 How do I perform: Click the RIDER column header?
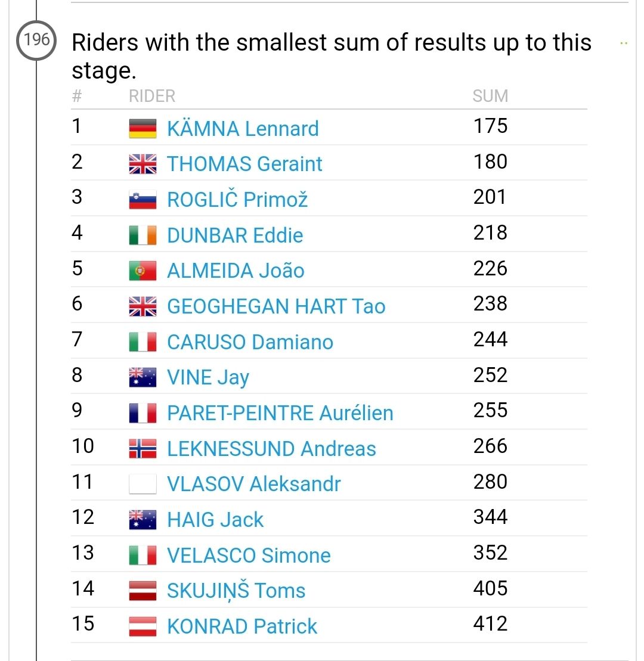click(x=152, y=96)
